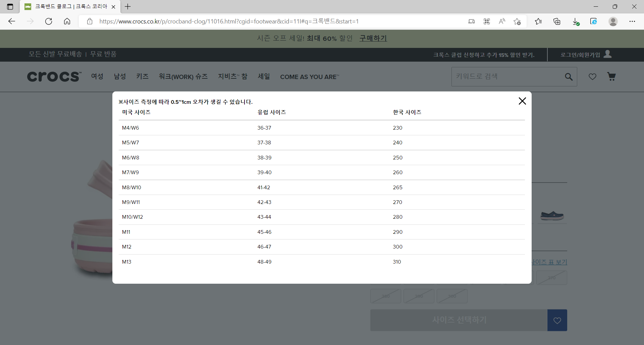Select size 270 option
This screenshot has width=644, height=345.
552,278
